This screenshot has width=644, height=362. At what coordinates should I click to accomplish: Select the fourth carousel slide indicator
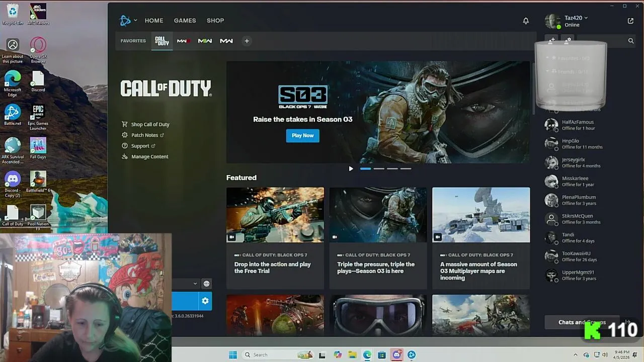click(x=406, y=169)
